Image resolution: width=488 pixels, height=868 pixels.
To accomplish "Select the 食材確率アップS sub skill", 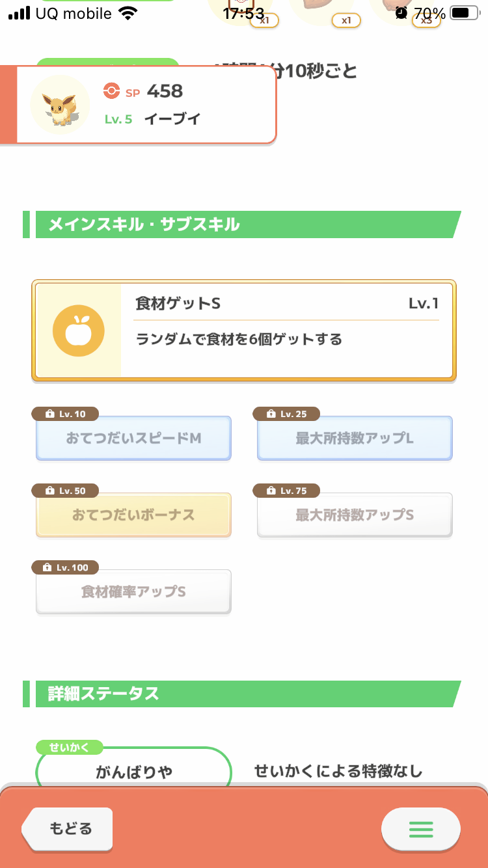I will pyautogui.click(x=133, y=592).
